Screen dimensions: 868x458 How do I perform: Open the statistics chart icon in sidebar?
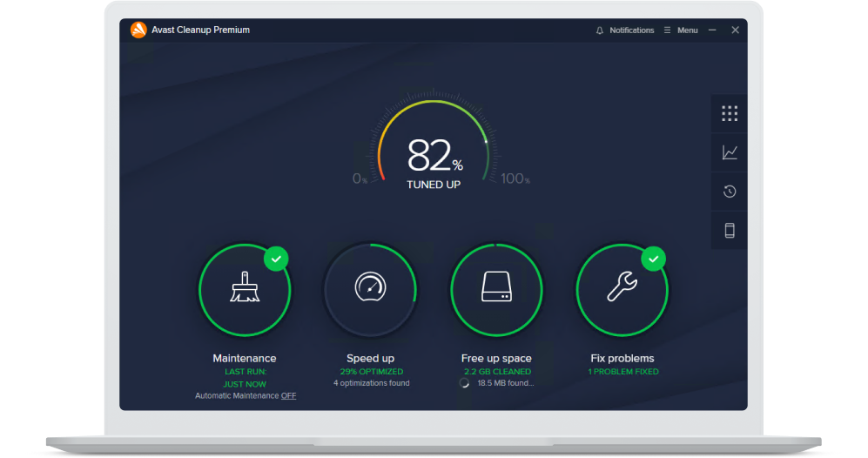730,152
